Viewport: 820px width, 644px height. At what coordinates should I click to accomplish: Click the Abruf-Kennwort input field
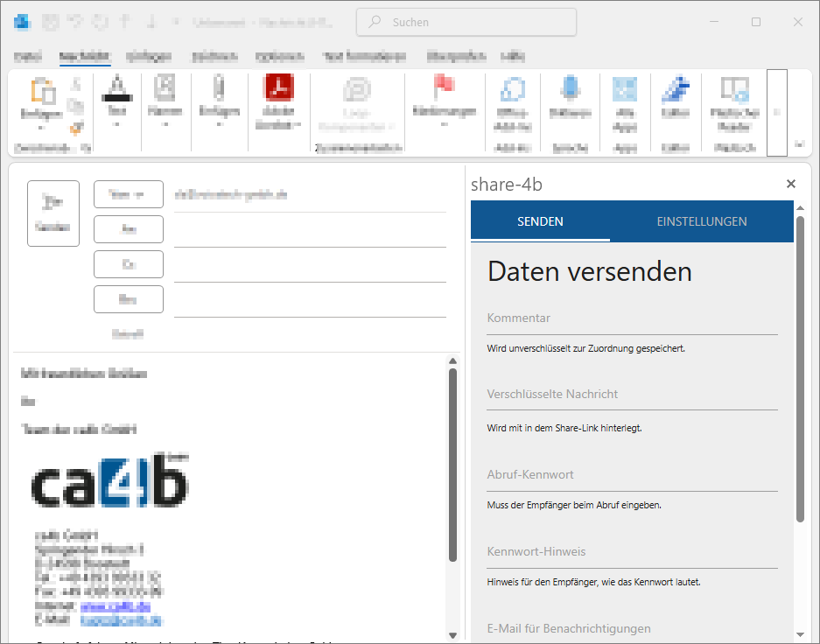pyautogui.click(x=632, y=475)
